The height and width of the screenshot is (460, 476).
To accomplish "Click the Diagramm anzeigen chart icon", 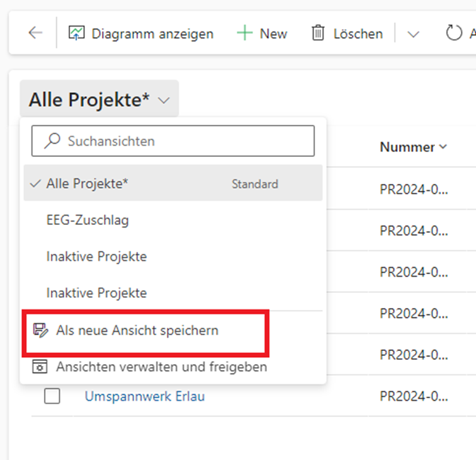I will (x=77, y=33).
